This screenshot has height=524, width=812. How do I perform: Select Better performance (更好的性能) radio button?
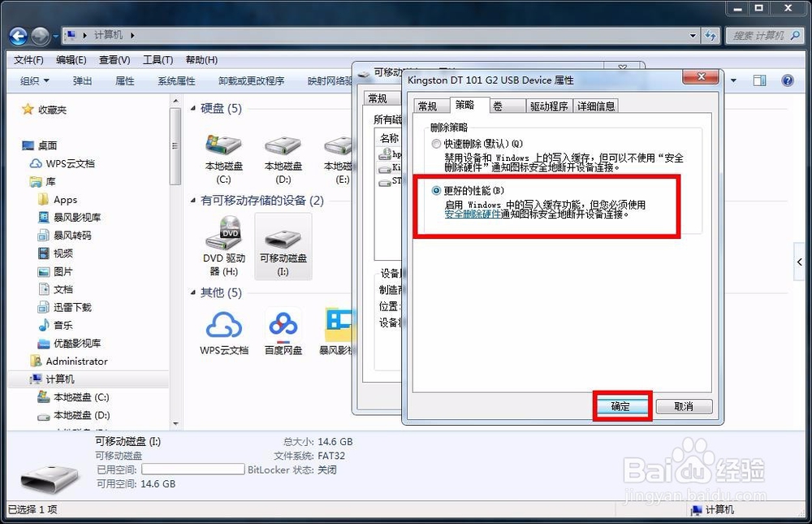pos(436,191)
